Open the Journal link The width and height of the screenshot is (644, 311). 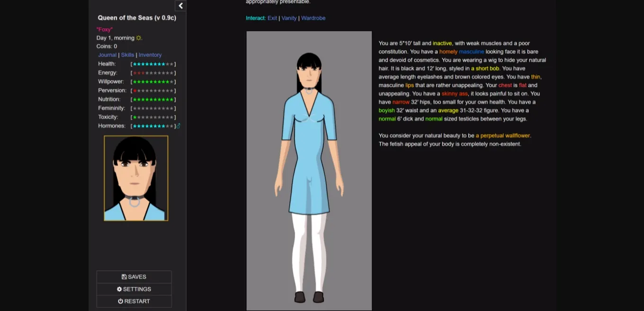pos(107,55)
